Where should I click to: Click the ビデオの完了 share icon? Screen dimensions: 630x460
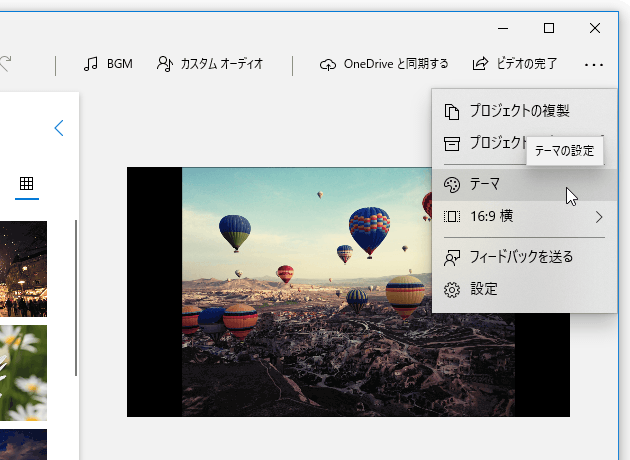click(x=480, y=64)
